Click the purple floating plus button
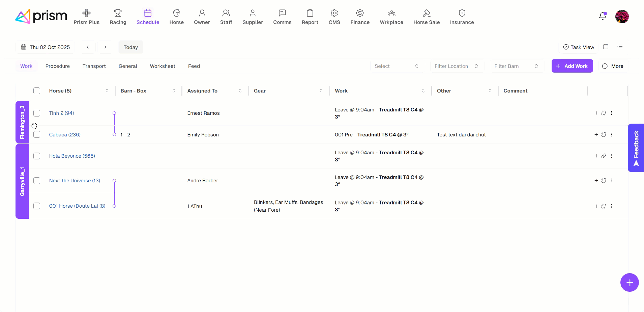 pyautogui.click(x=629, y=283)
